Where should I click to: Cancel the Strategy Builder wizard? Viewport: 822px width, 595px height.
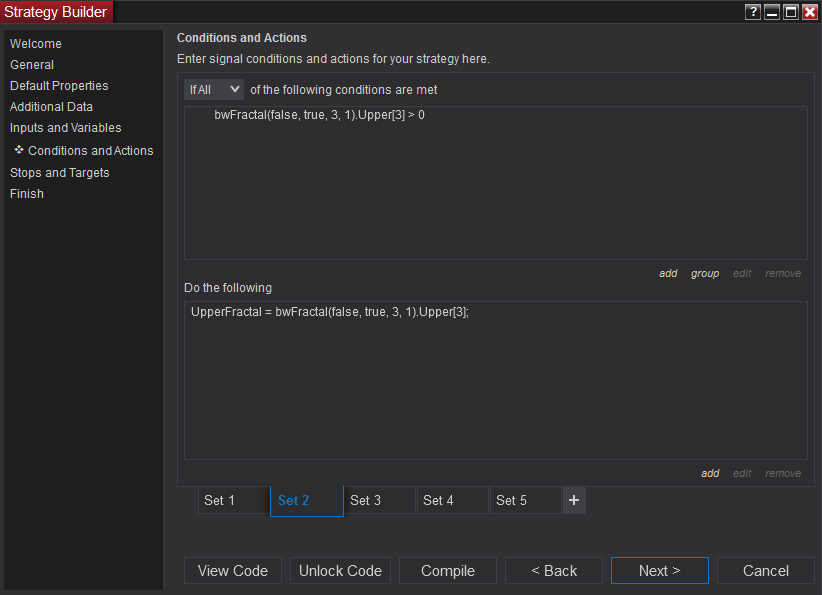coord(766,571)
